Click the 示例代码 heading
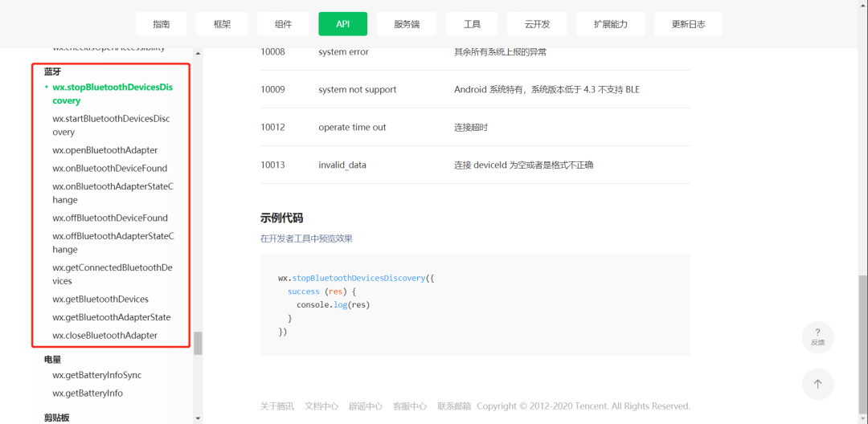The image size is (868, 424). coord(281,218)
